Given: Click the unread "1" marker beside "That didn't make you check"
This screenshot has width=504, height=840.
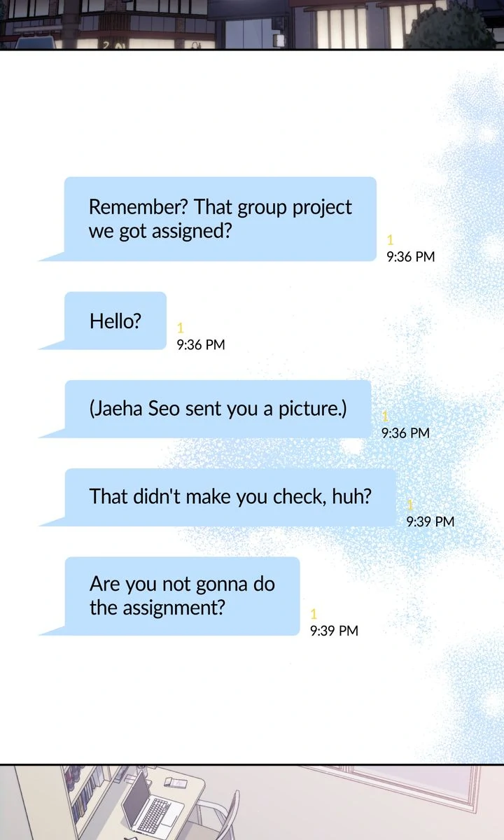Looking at the screenshot, I should 410,505.
